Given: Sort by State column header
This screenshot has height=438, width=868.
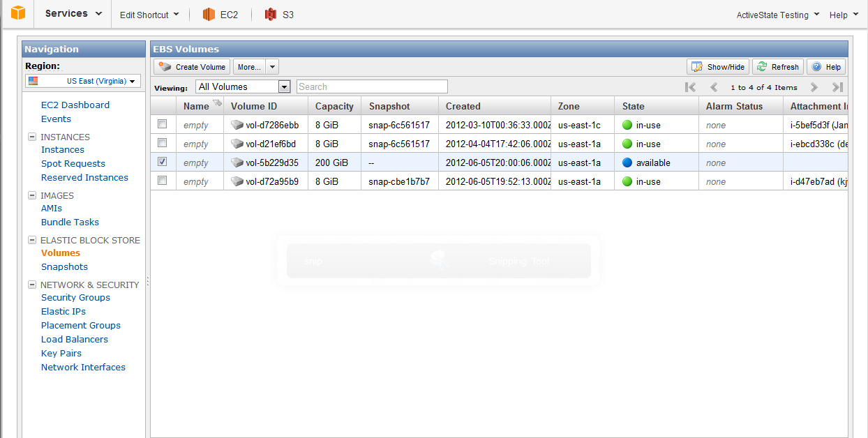Looking at the screenshot, I should 634,106.
